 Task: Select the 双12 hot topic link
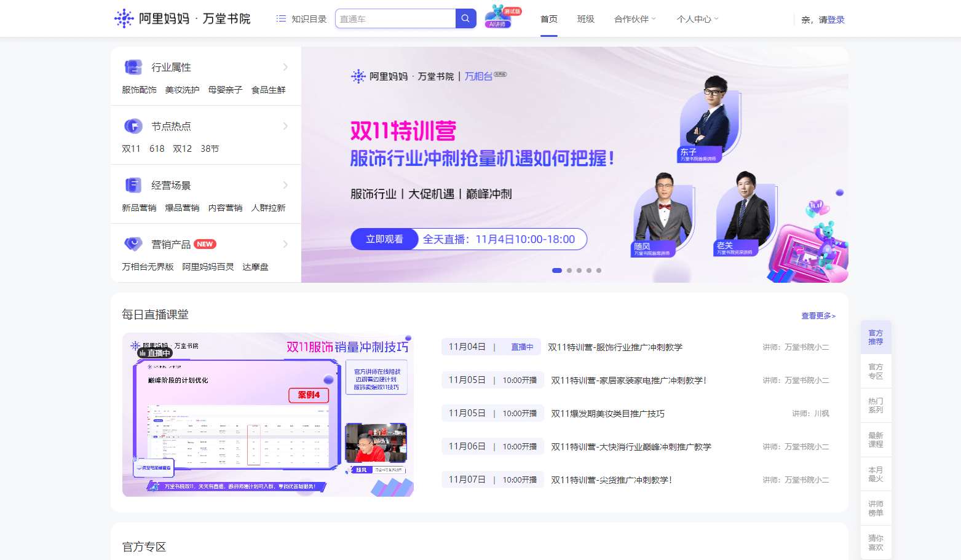tap(182, 149)
